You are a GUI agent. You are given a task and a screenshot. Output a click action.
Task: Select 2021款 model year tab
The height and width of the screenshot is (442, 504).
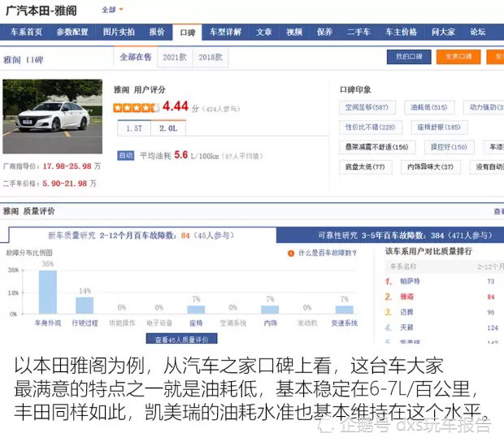click(x=175, y=58)
